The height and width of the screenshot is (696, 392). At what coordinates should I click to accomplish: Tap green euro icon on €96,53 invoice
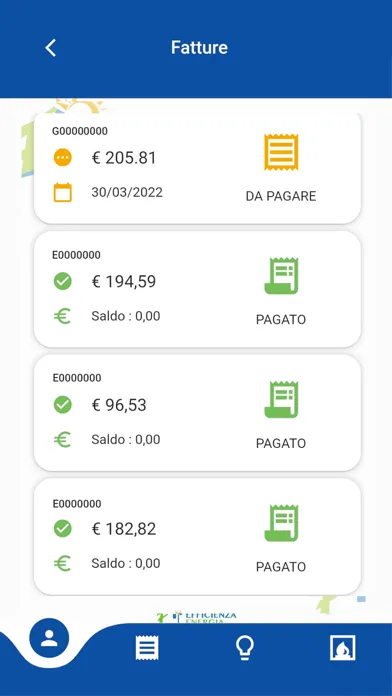pyautogui.click(x=63, y=439)
